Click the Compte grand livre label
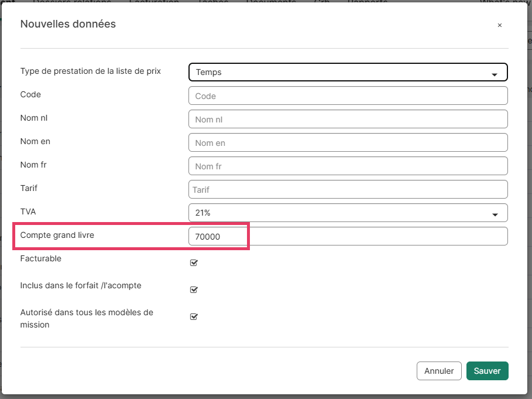 coord(57,235)
